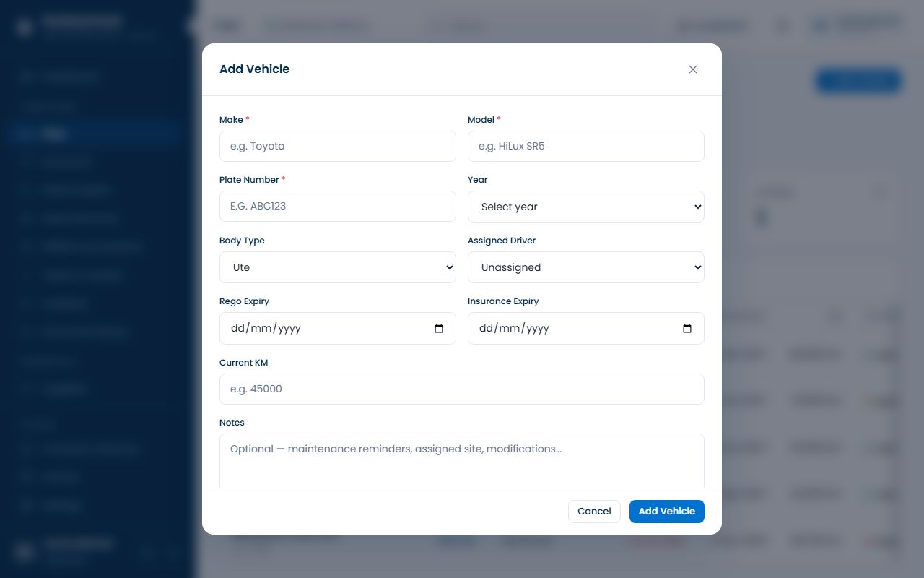Viewport: 924px width, 578px height.
Task: Submit with the blue Add Vehicle button
Action: click(667, 511)
